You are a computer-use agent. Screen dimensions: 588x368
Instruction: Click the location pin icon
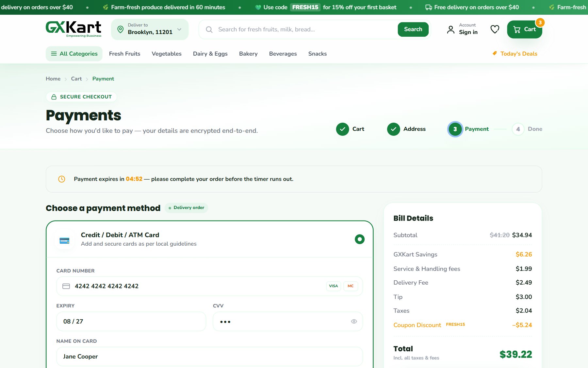(121, 29)
